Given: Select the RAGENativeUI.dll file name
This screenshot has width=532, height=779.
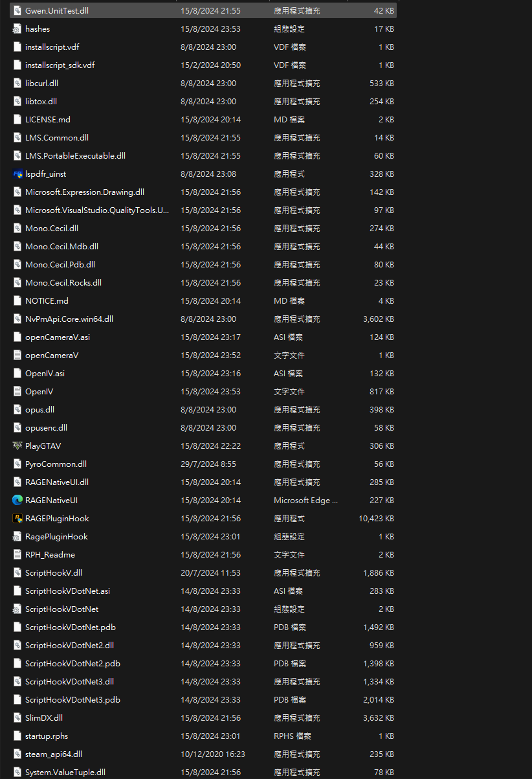Looking at the screenshot, I should coord(57,482).
